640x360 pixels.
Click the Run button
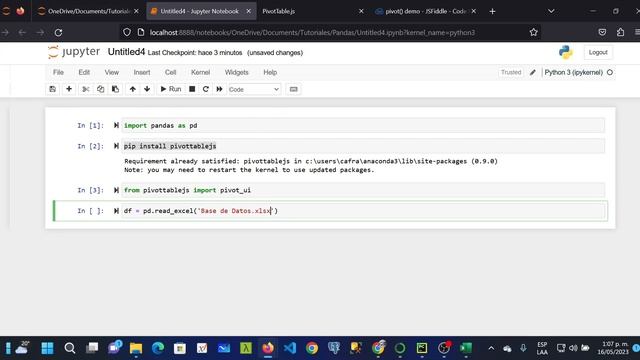click(x=171, y=89)
